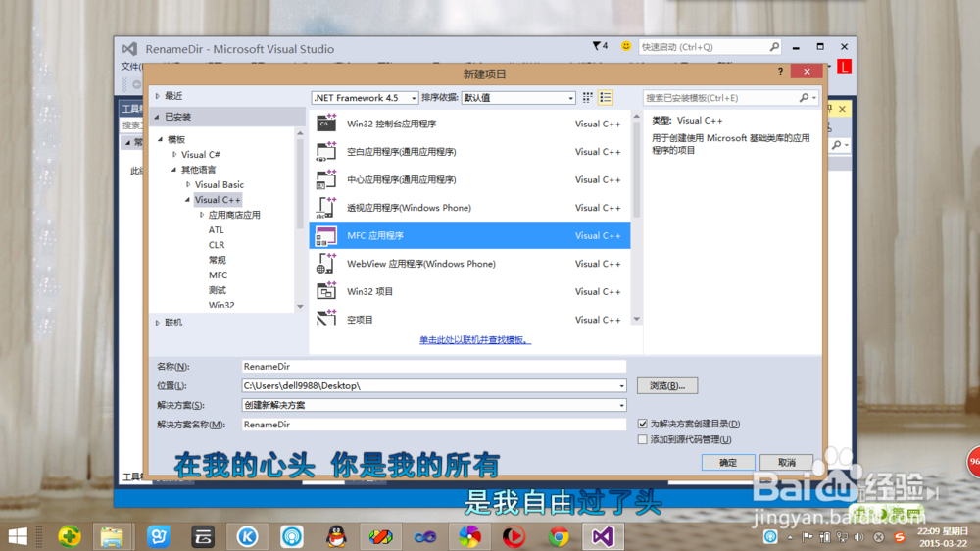This screenshot has width=980, height=551.
Task: Select ATL in template tree
Action: coord(217,230)
